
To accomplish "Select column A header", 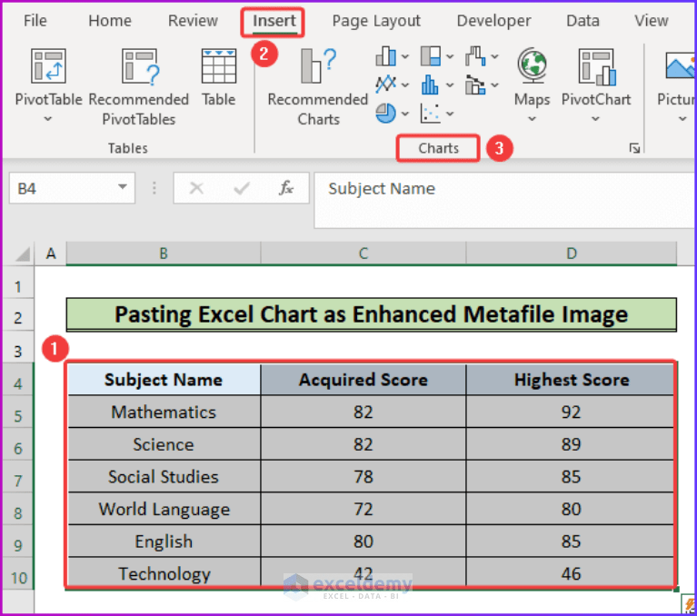I will click(x=51, y=253).
